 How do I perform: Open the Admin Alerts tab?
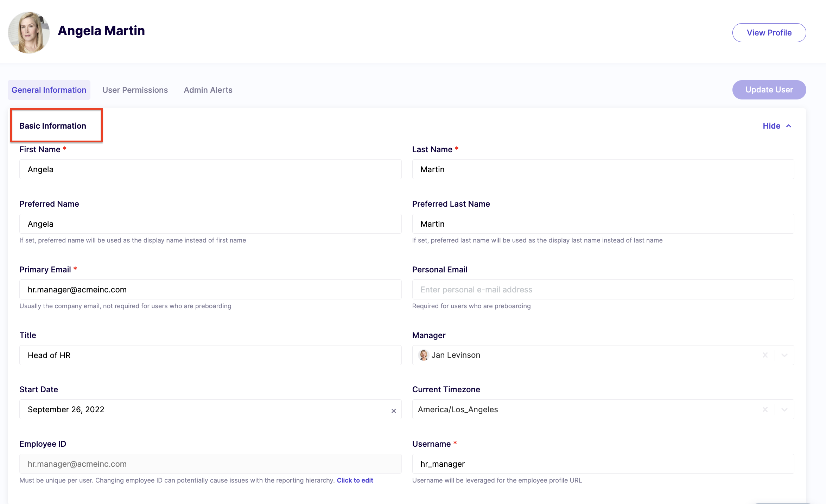208,90
